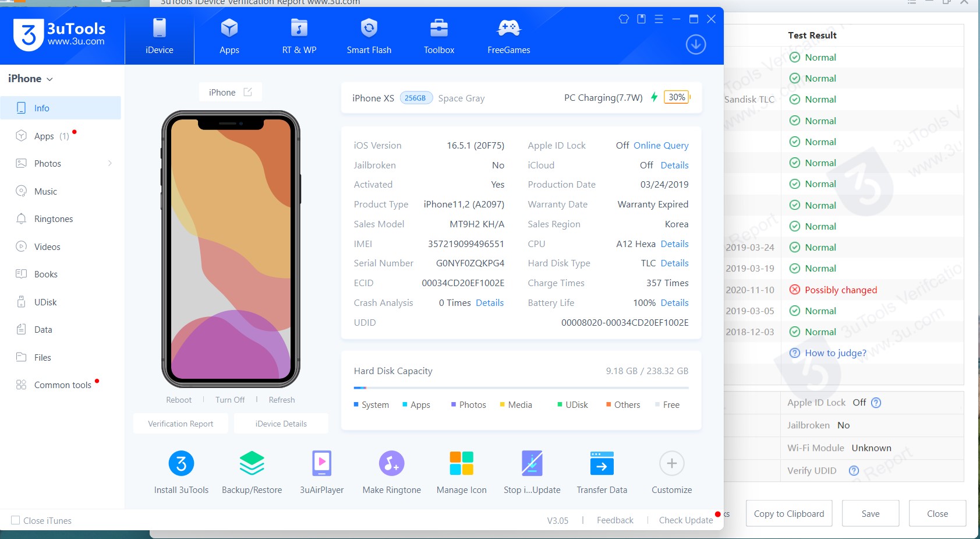The image size is (980, 539).
Task: Click the mini-window icon in title bar
Action: (641, 19)
